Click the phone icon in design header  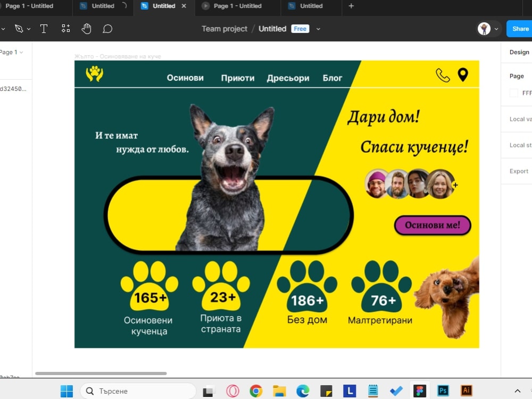click(x=443, y=76)
